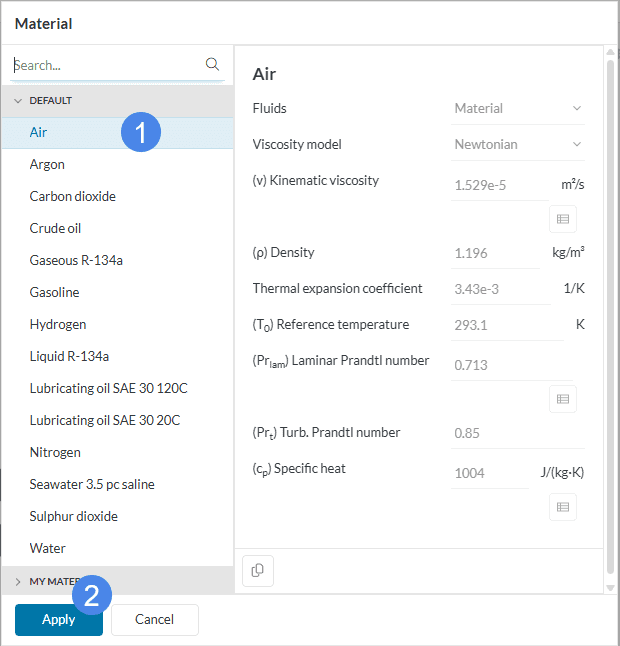The width and height of the screenshot is (620, 646).
Task: Open the Fluids Material dropdown
Action: (x=517, y=108)
